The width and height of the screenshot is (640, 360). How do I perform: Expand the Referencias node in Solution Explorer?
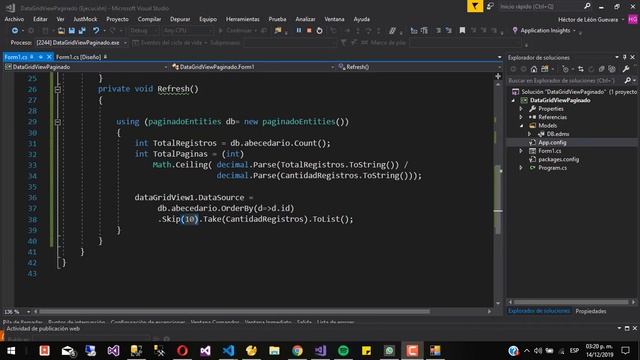pyautogui.click(x=521, y=117)
